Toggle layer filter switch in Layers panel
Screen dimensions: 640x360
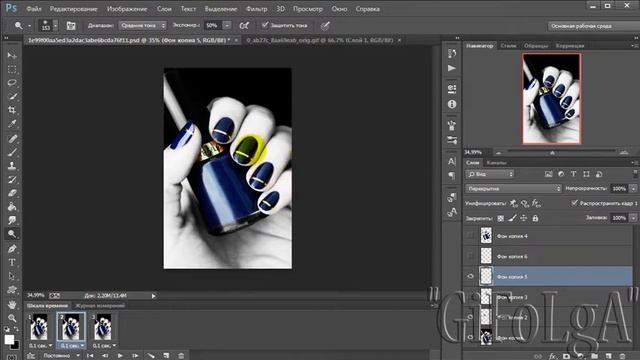(635, 174)
